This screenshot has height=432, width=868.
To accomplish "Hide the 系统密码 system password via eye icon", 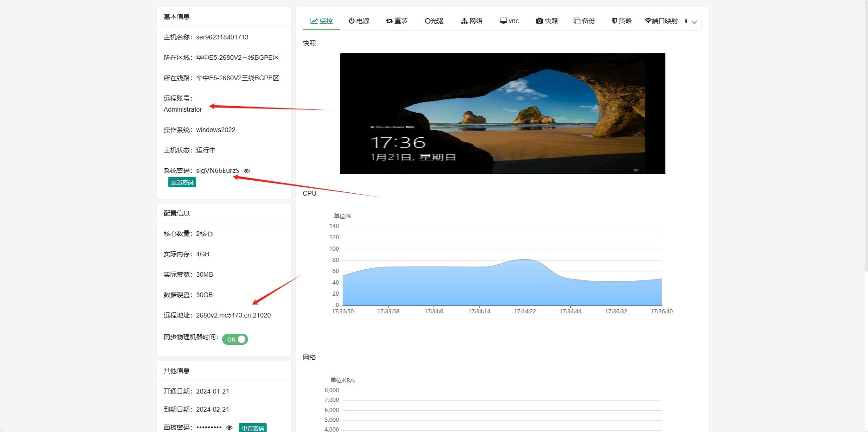I will pos(247,171).
